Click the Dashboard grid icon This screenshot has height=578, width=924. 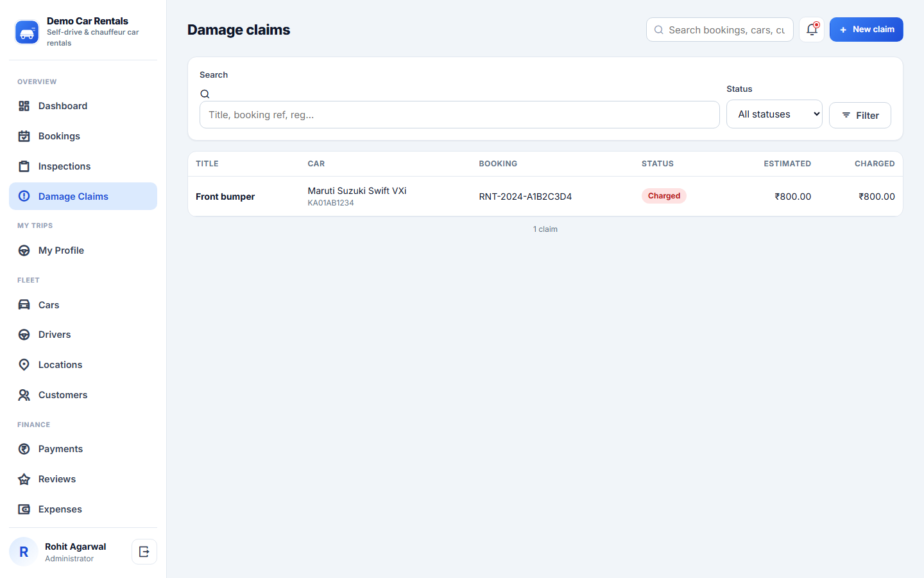pyautogui.click(x=24, y=106)
